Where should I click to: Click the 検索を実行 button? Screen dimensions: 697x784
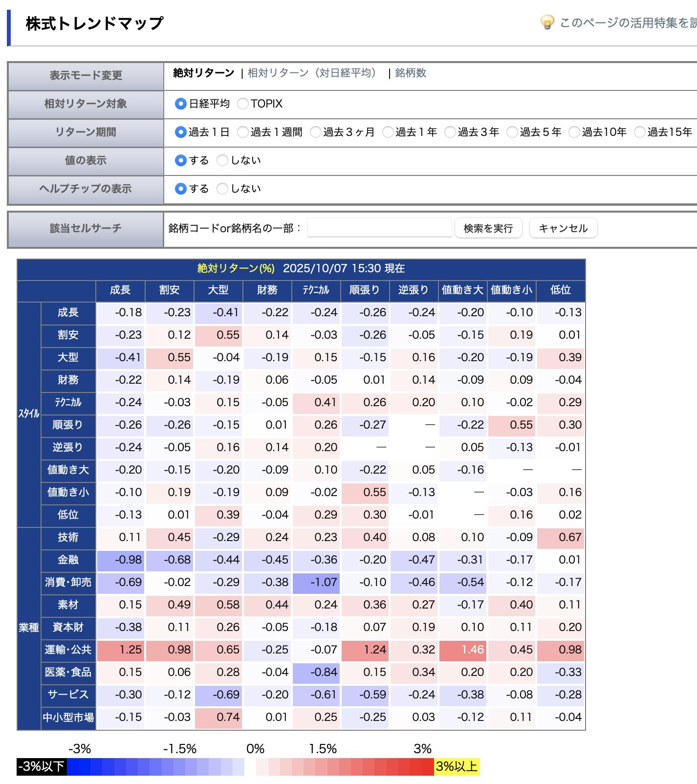488,228
